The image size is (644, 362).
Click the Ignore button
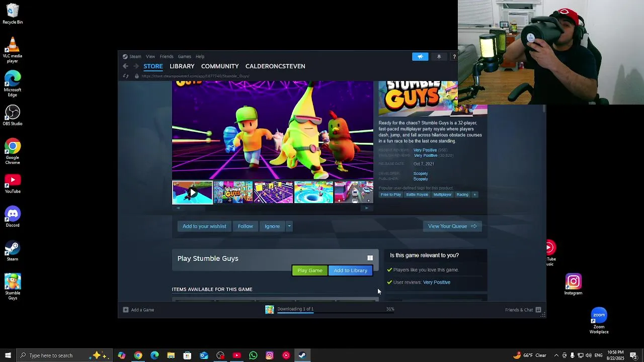(x=272, y=226)
